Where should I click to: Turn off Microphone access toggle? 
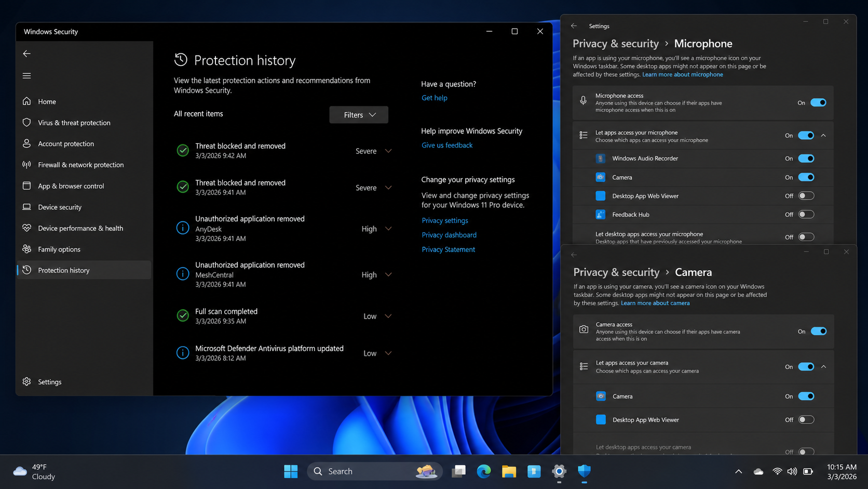(x=818, y=102)
